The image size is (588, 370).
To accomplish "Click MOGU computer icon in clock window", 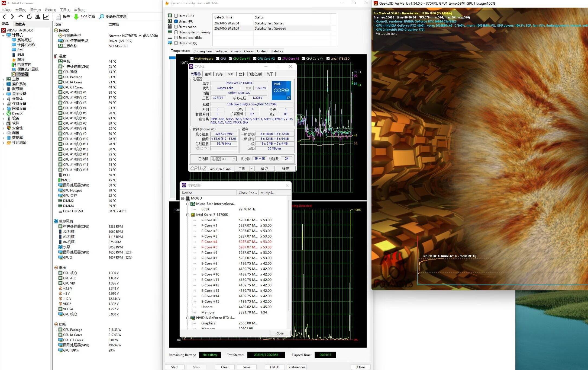I will (x=188, y=198).
